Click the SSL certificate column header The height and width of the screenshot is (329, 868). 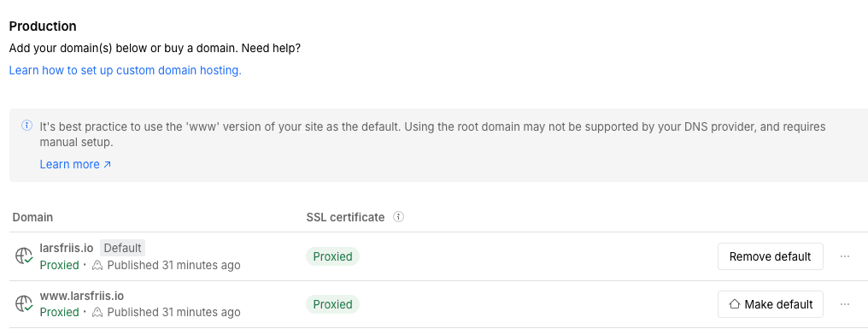point(345,217)
